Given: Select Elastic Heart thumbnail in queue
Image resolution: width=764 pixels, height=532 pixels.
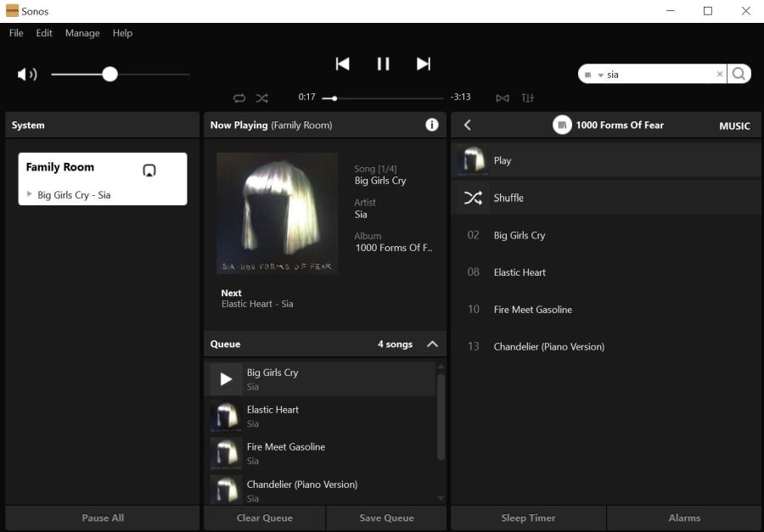Looking at the screenshot, I should click(x=226, y=417).
